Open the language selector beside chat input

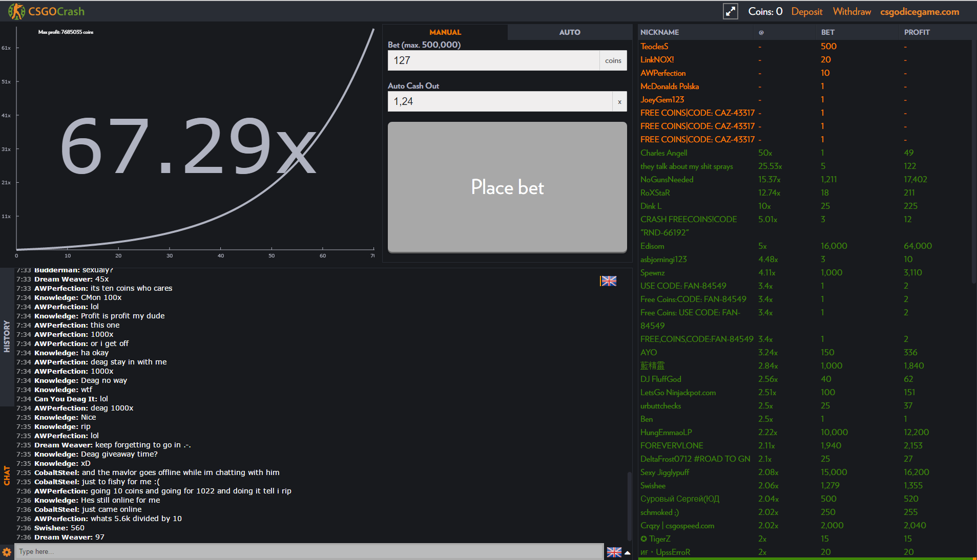tap(618, 552)
